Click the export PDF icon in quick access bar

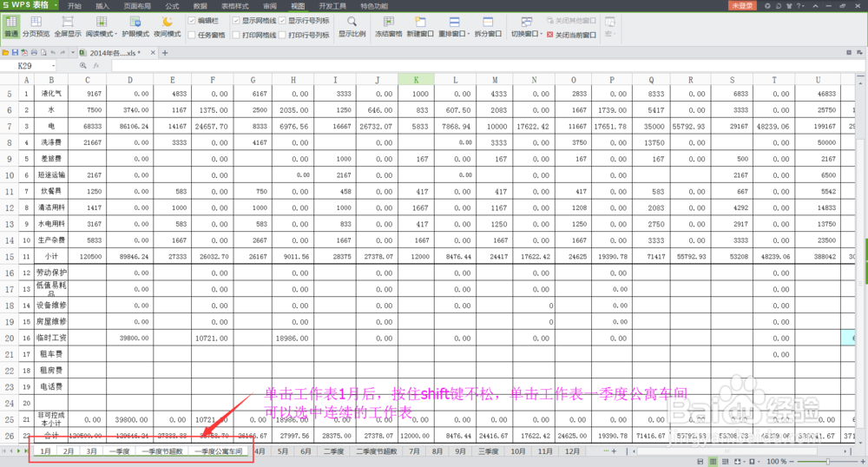[24, 53]
